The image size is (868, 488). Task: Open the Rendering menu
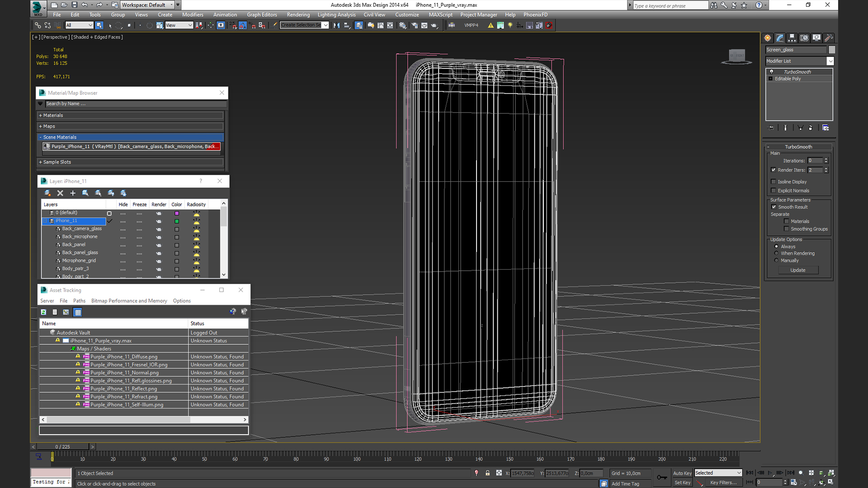pyautogui.click(x=298, y=15)
